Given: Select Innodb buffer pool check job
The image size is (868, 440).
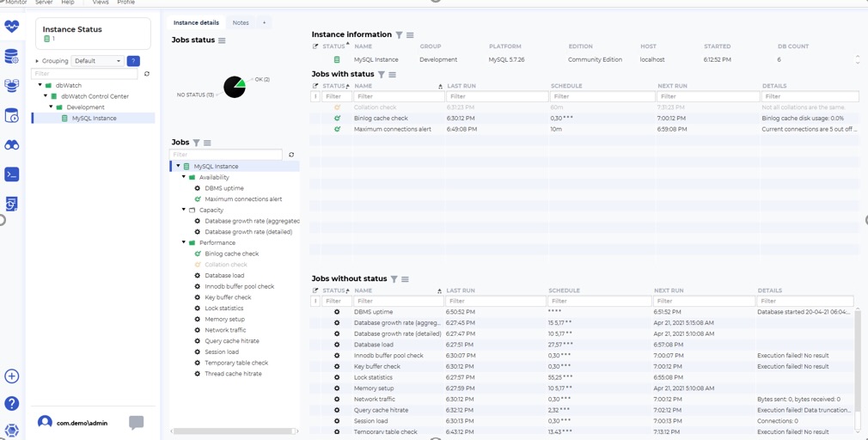Looking at the screenshot, I should [239, 287].
